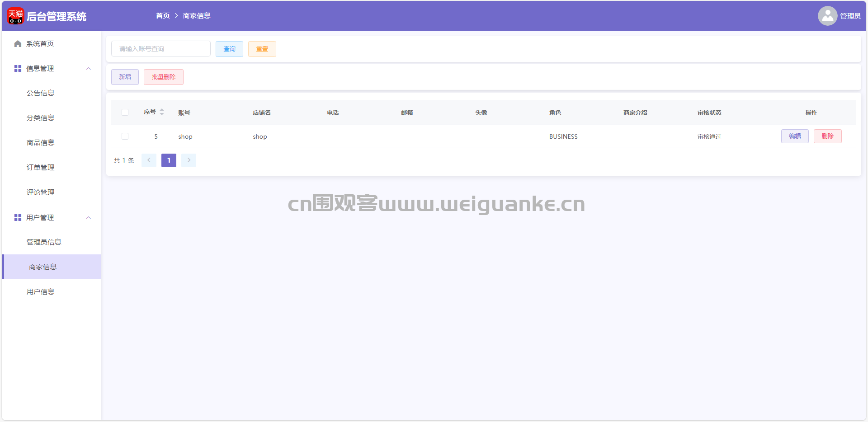The height and width of the screenshot is (422, 868).
Task: Click the Tmall logo icon
Action: tap(15, 16)
